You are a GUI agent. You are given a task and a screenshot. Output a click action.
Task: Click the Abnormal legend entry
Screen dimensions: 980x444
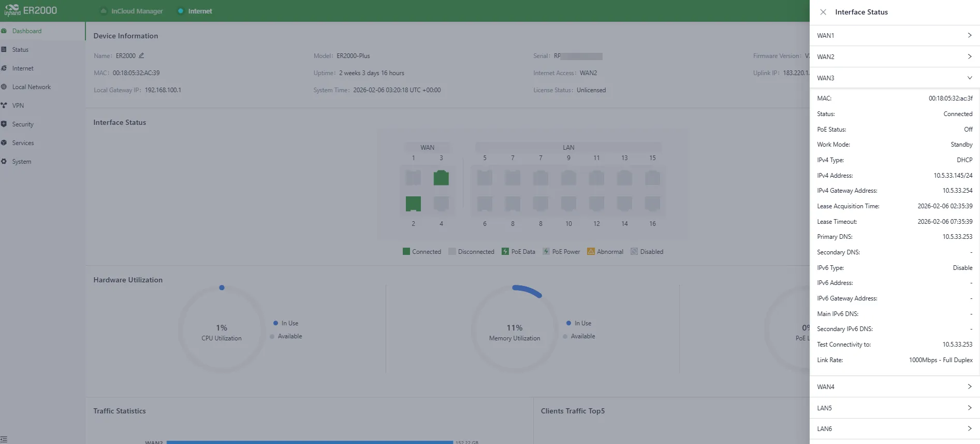click(x=605, y=252)
